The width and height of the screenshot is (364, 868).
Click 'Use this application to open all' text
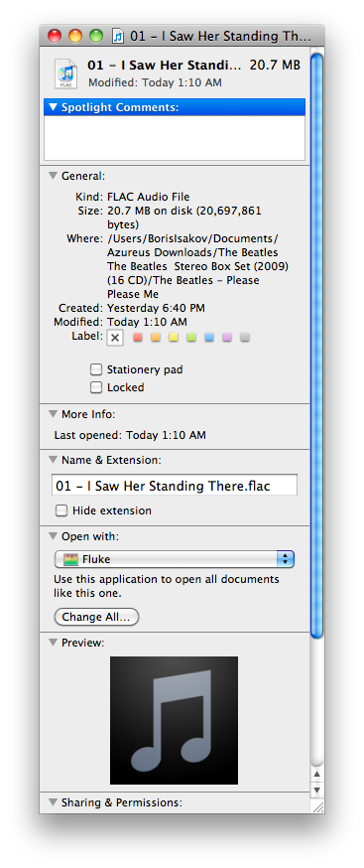(167, 580)
